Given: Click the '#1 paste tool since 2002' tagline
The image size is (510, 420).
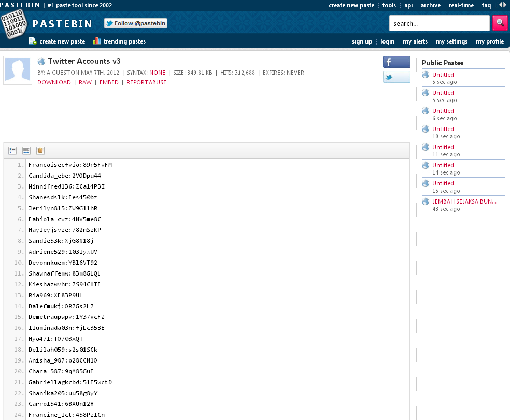Looking at the screenshot, I should point(80,5).
